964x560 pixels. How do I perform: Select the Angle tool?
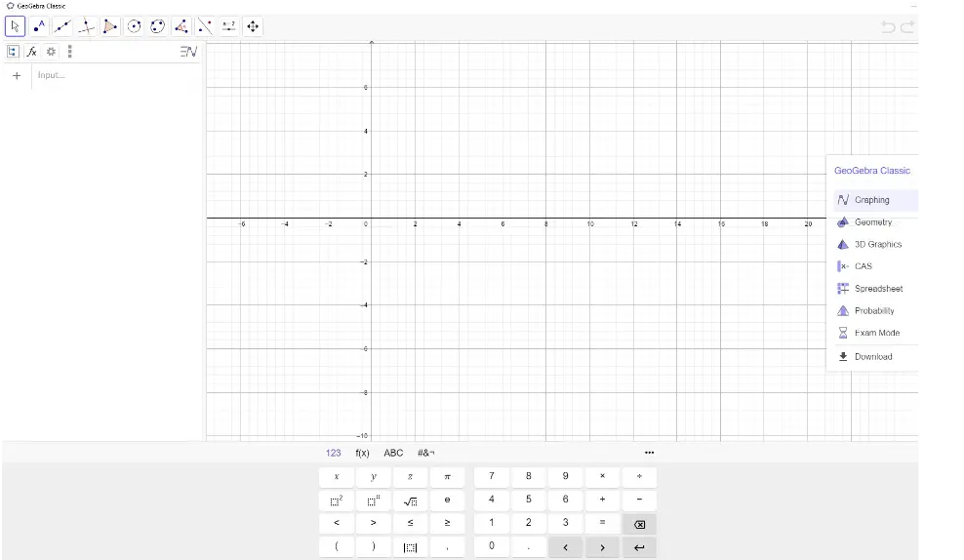point(181,26)
